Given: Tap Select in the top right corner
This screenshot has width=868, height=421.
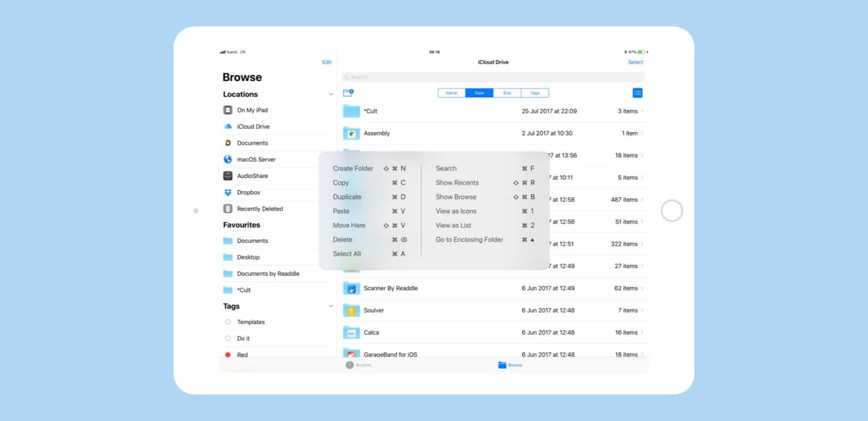Looking at the screenshot, I should tap(635, 62).
